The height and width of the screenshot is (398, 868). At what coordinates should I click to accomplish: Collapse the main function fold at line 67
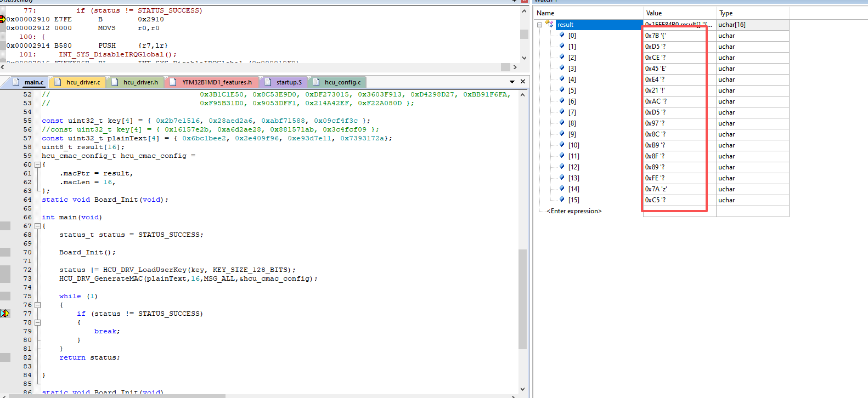point(37,226)
